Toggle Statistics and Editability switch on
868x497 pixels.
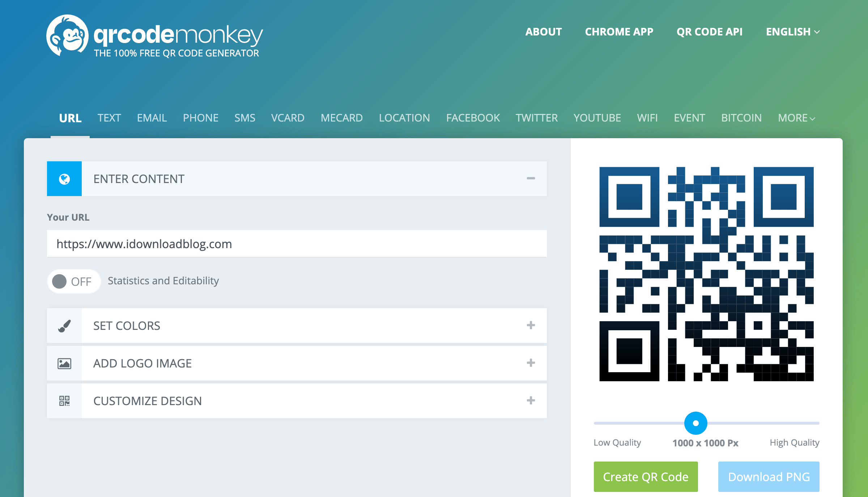74,281
